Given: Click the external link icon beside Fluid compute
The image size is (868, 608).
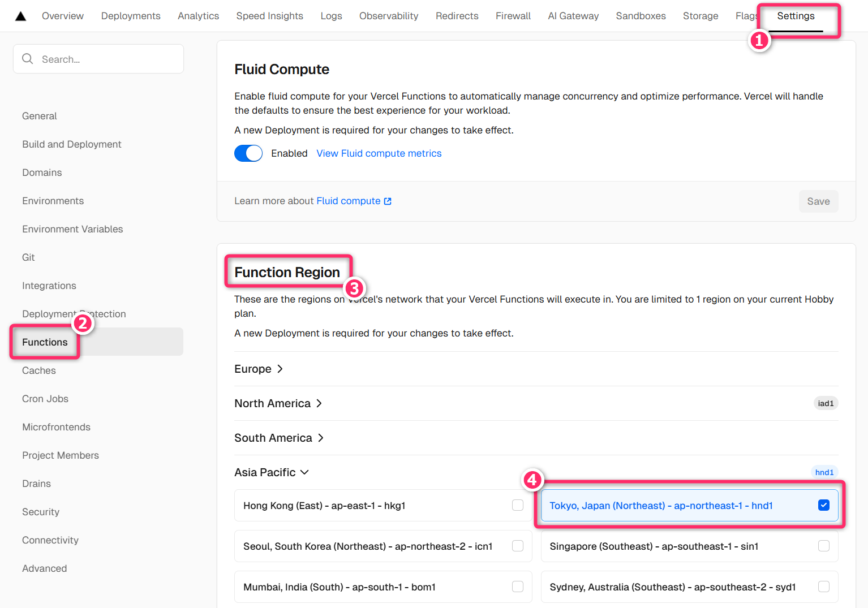Looking at the screenshot, I should (x=388, y=201).
